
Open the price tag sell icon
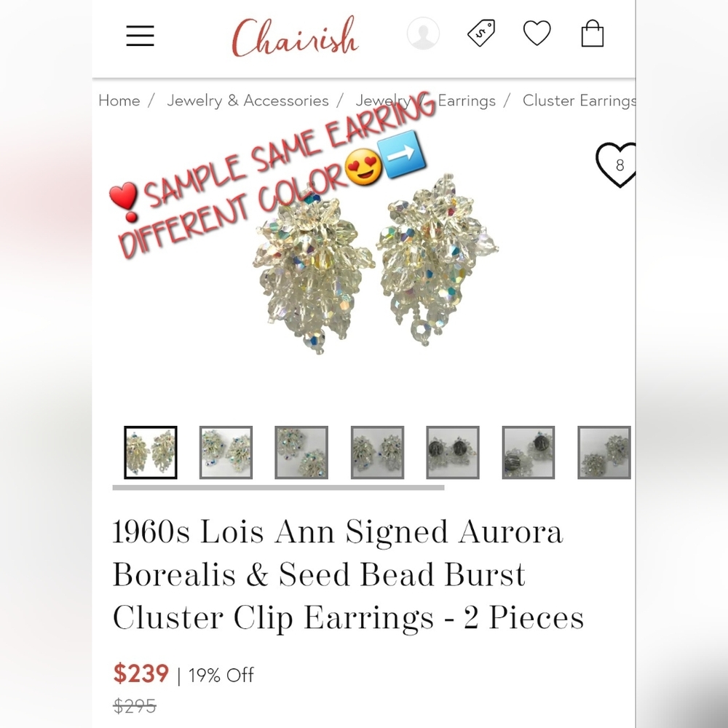click(481, 33)
